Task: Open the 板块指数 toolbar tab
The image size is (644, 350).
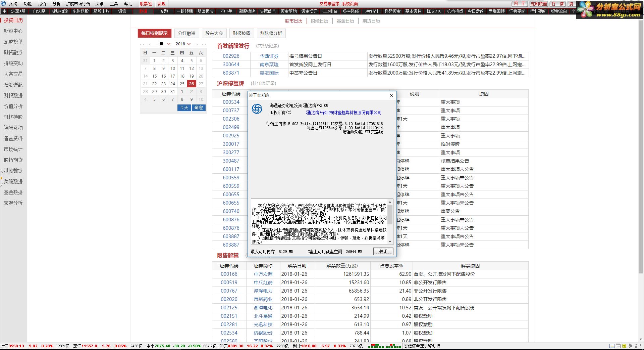Action: (60, 11)
